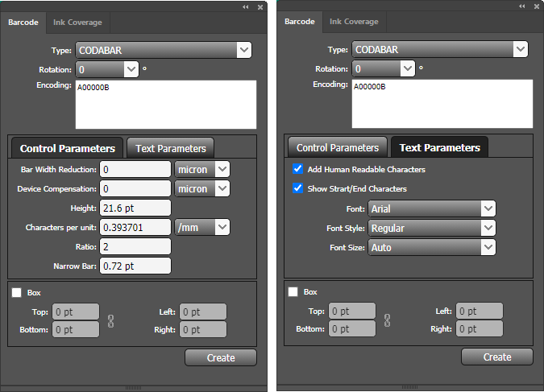Switch to Ink Coverage tab in left panel
This screenshot has width=544, height=392.
coord(77,23)
